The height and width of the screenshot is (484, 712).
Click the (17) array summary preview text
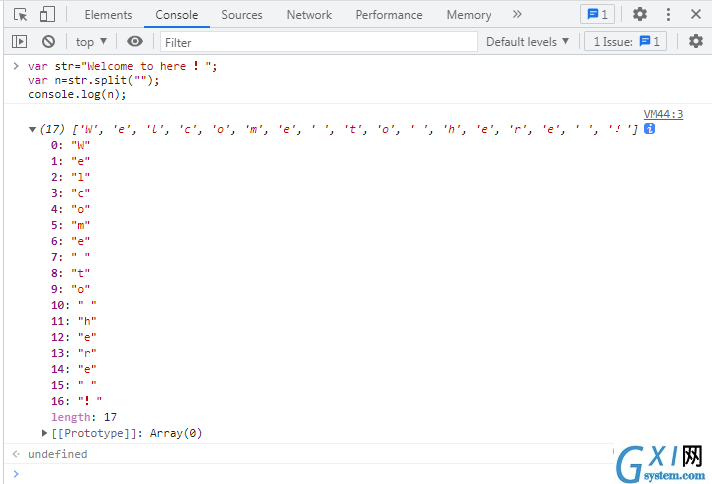coord(339,129)
